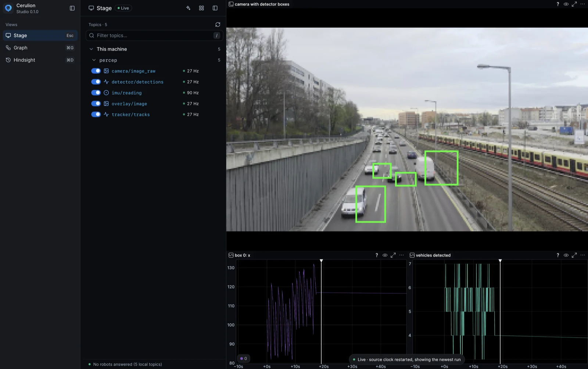Open the grid layout icon in Stage header
Viewport: 588px width, 369px height.
click(x=201, y=8)
